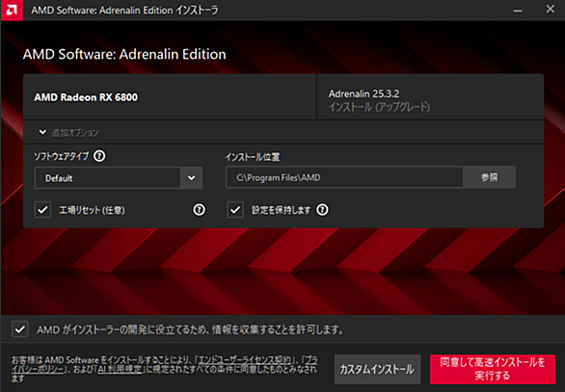Click the AMD logo icon in title bar

tap(12, 10)
